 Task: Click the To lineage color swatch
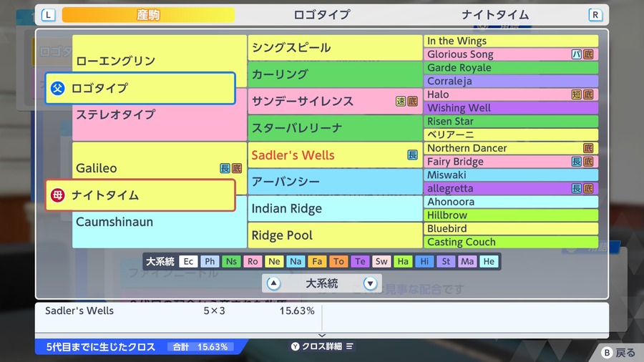(x=338, y=261)
